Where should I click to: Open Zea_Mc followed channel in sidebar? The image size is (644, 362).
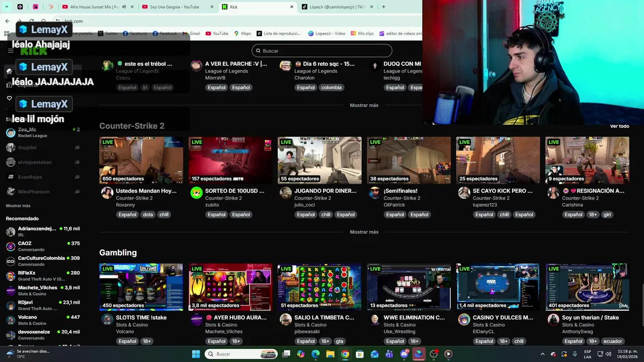click(43, 133)
